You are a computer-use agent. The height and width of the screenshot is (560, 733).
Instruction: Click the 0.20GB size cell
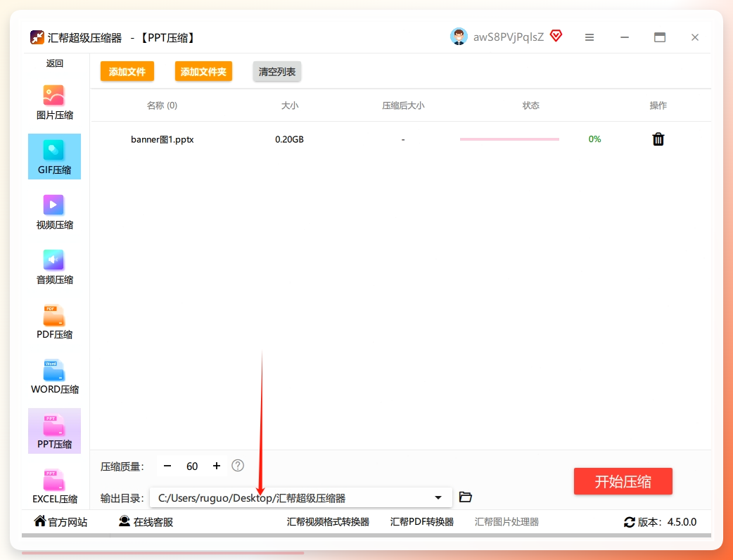coord(289,139)
